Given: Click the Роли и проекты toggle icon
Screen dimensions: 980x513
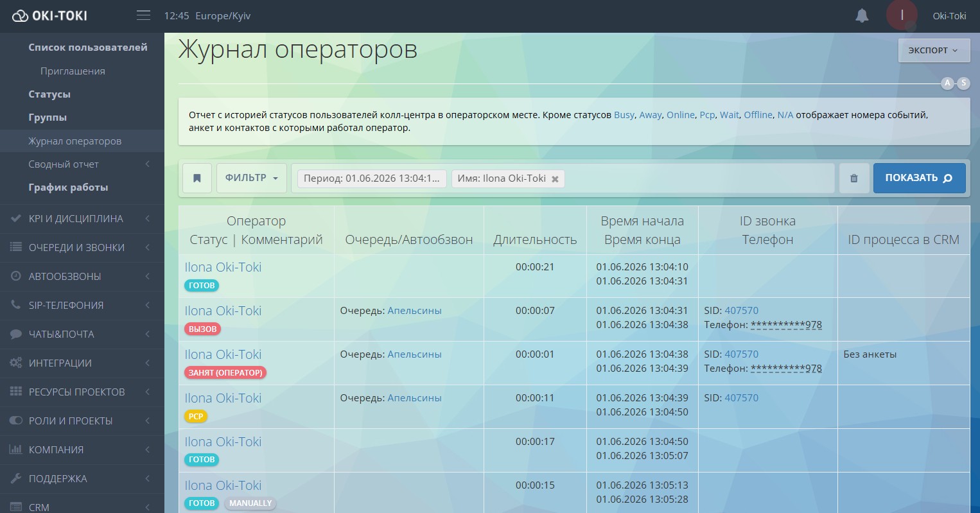Looking at the screenshot, I should (x=16, y=421).
